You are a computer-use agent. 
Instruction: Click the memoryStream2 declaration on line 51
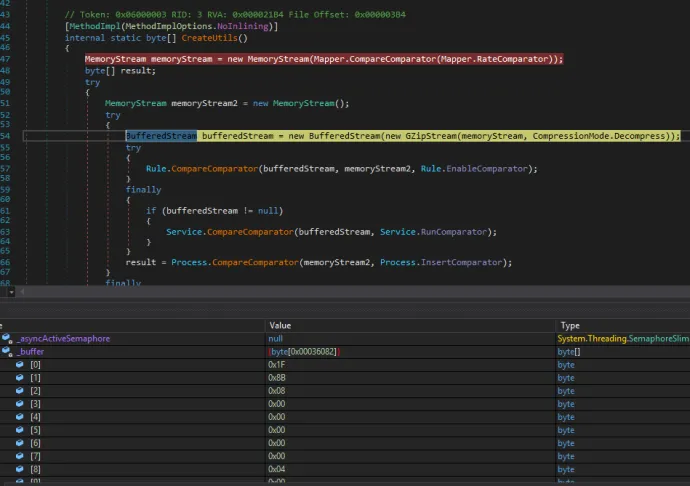pos(204,103)
